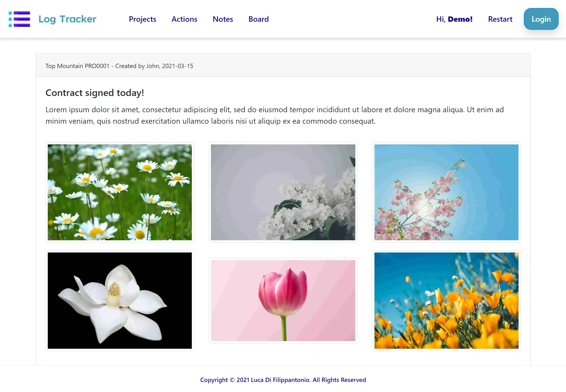Open the daisy field photo
Screen dimensions: 566x392
pos(120,192)
